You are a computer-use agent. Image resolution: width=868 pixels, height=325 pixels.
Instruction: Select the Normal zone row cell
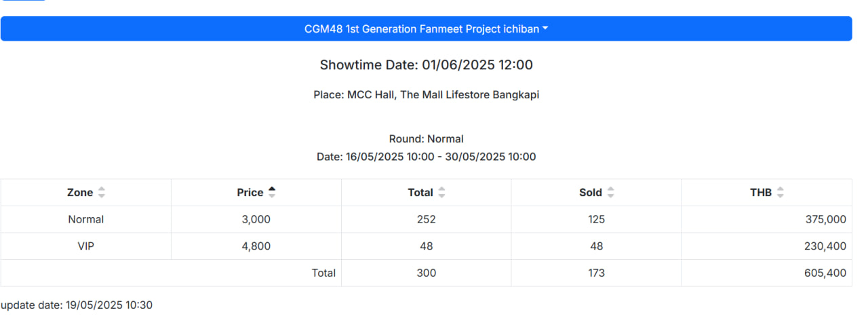[86, 219]
